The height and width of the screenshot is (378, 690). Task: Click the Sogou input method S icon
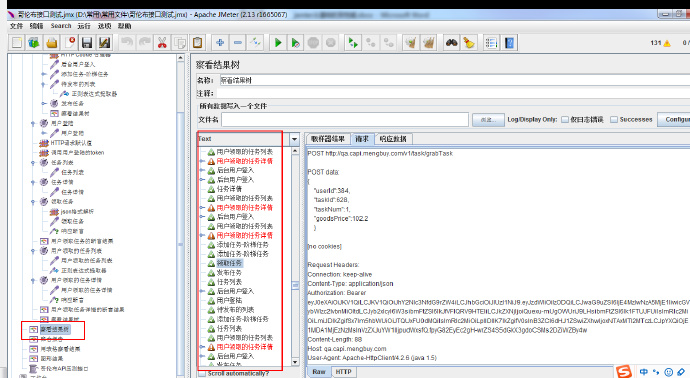[624, 371]
